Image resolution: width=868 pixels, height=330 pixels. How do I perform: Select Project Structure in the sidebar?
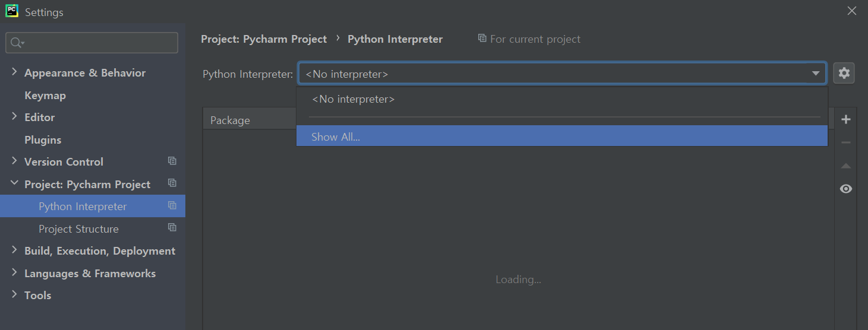point(78,229)
